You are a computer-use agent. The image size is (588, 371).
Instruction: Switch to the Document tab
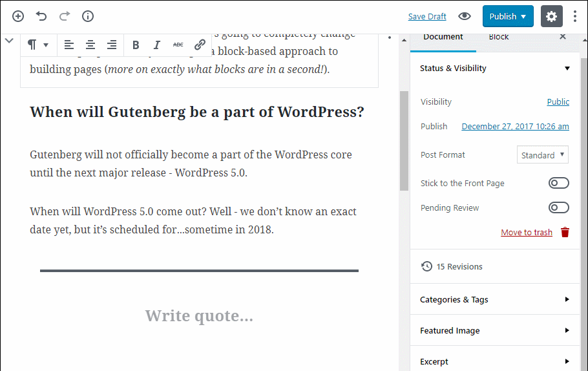[x=443, y=37]
